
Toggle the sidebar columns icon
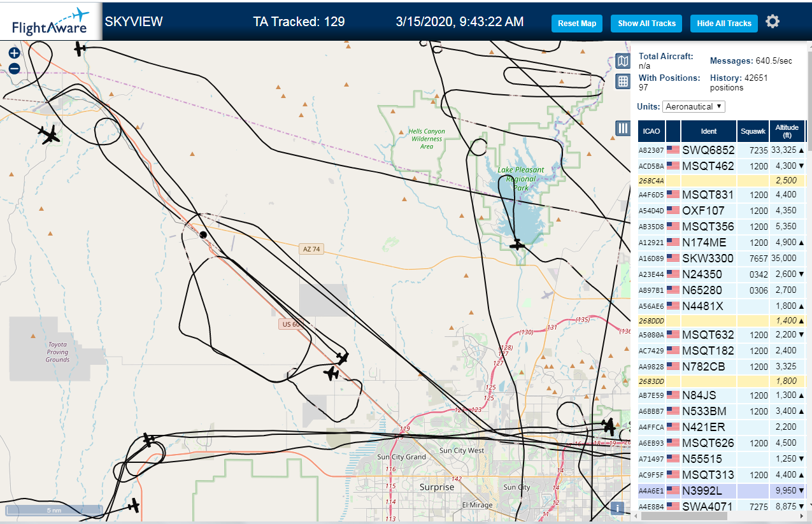623,128
